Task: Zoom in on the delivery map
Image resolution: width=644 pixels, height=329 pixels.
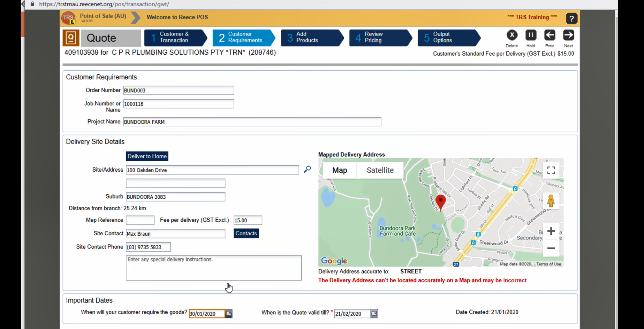Action: click(551, 231)
